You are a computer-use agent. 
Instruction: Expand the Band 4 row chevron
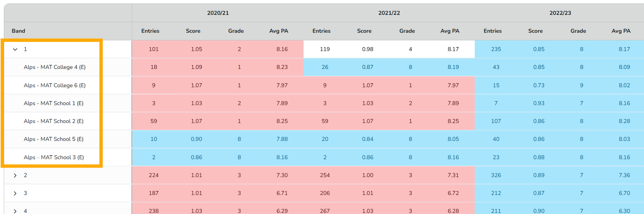pos(15,211)
